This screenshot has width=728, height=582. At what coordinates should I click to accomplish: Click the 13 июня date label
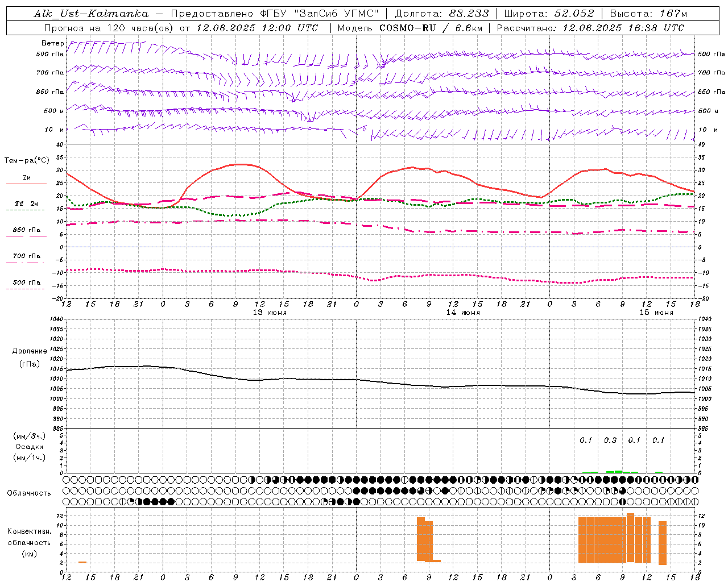pos(270,313)
